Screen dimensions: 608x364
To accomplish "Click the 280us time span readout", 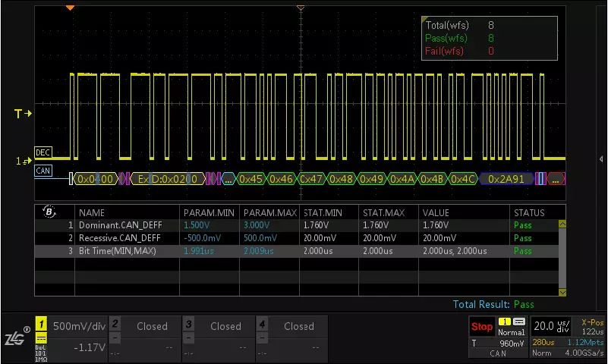I will pos(543,342).
